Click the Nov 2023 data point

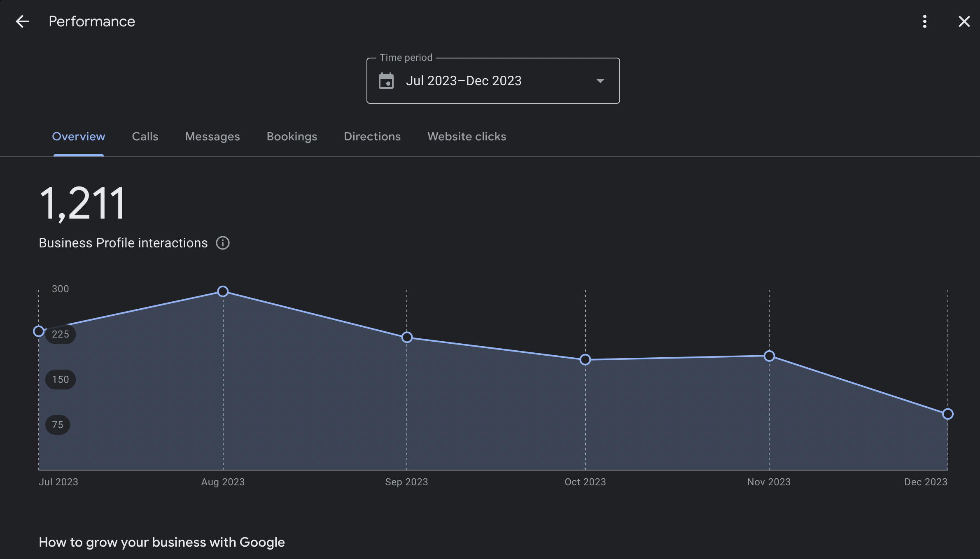[769, 356]
